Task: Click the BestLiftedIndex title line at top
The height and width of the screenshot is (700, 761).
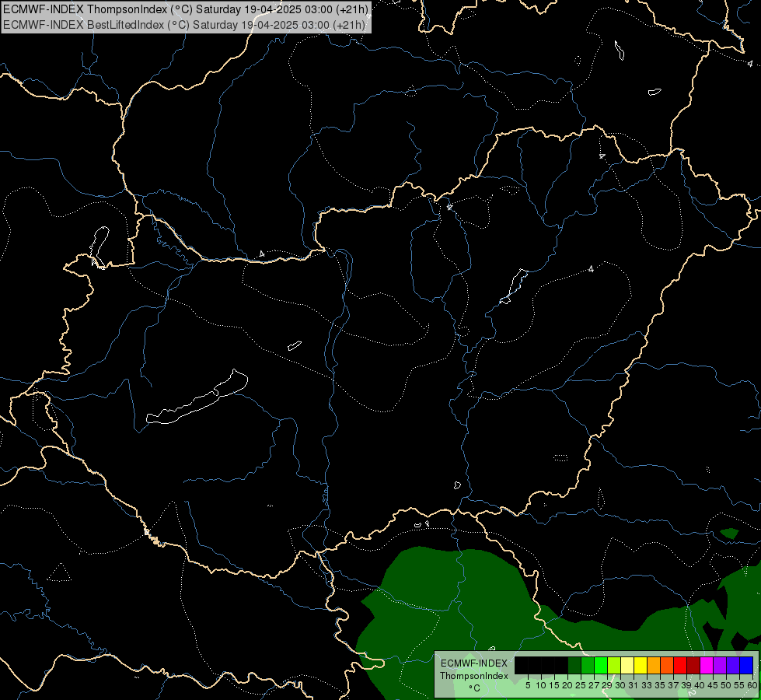Action: [184, 24]
